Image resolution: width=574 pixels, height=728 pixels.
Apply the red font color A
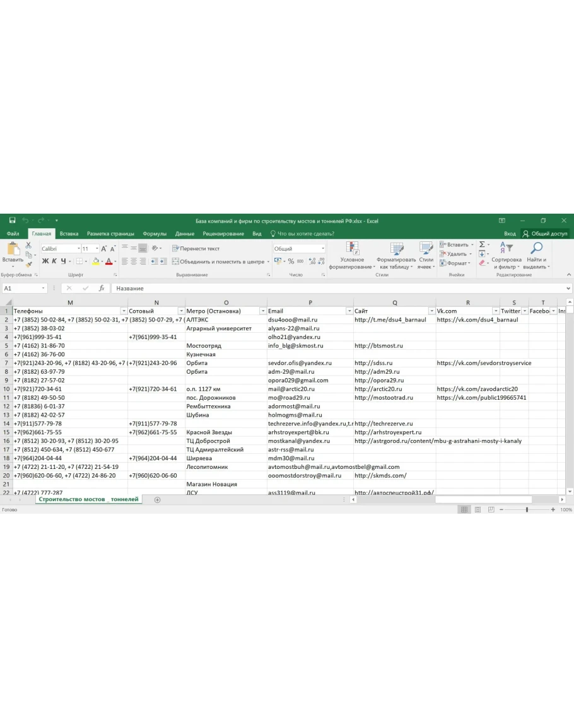[x=108, y=262]
